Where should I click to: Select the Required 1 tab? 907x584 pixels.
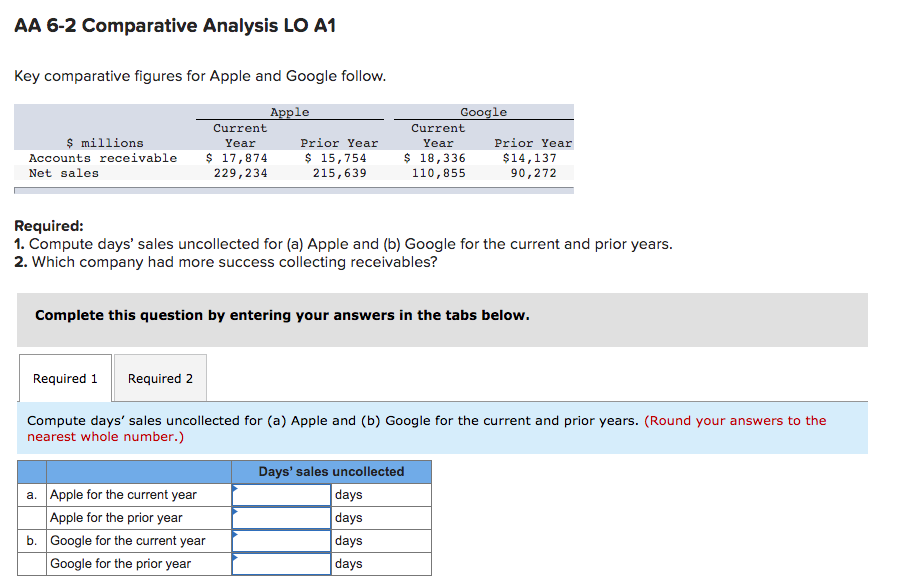point(64,378)
